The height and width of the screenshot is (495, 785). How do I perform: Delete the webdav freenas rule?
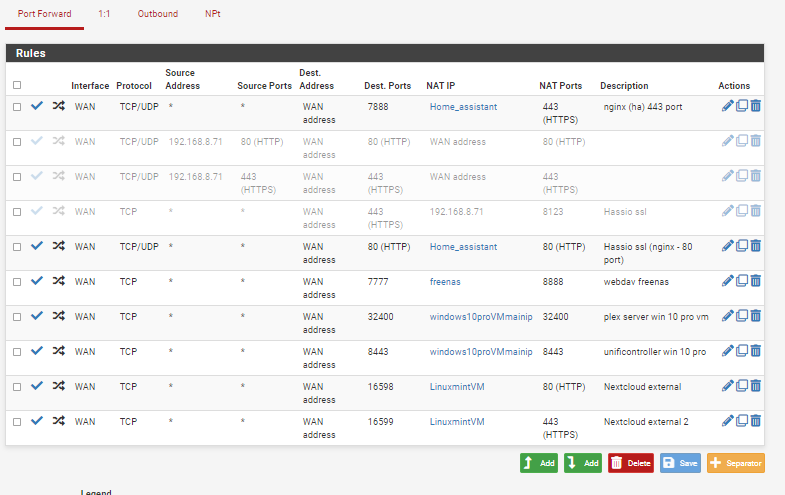pos(755,281)
